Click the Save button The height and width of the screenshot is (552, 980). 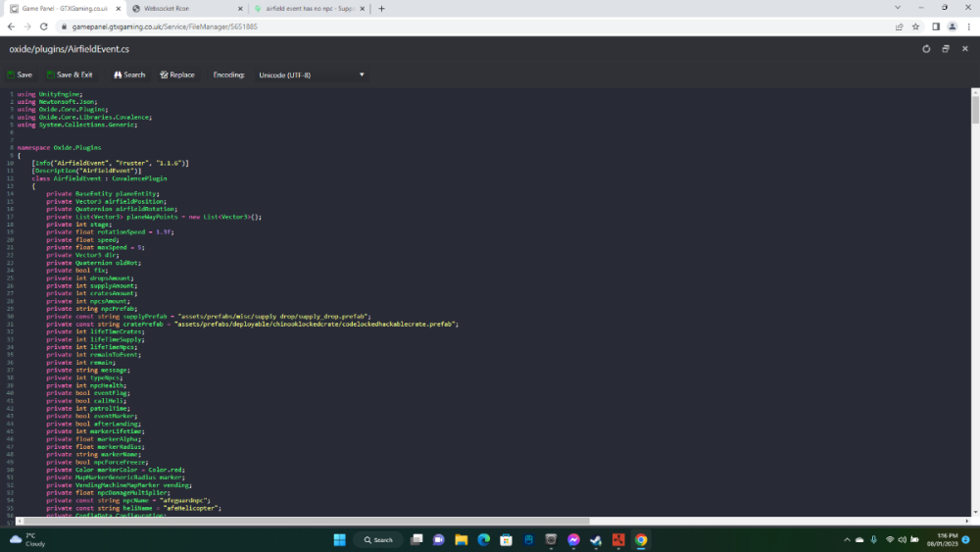point(20,75)
